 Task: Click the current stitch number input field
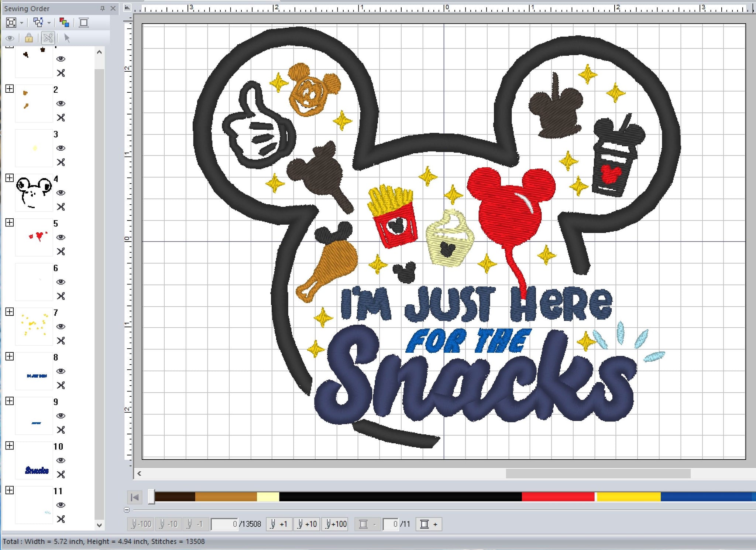click(x=224, y=524)
